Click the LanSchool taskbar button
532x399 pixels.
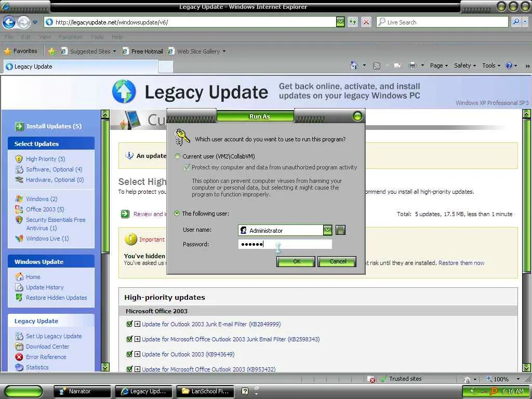coord(205,391)
